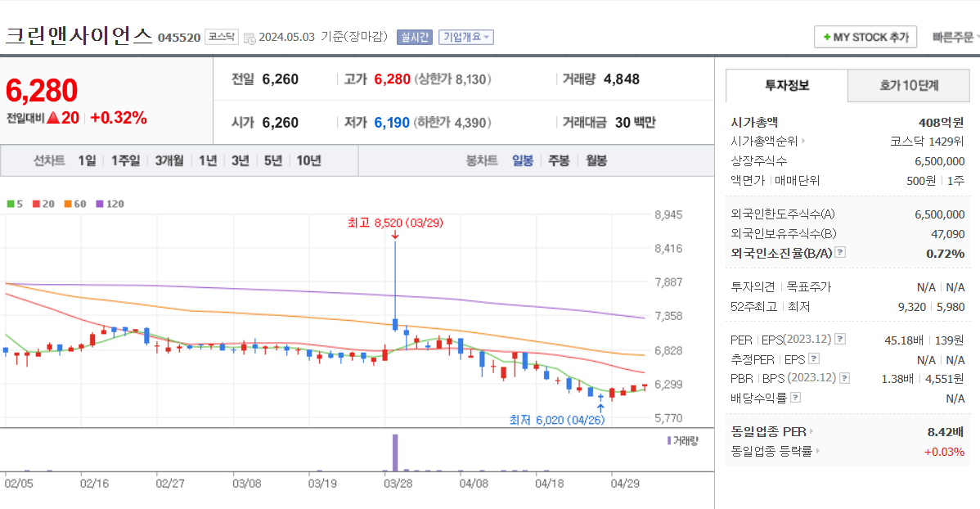Click the 동일업종 PER value 8.42배
The image size is (980, 509).
coord(945,431)
